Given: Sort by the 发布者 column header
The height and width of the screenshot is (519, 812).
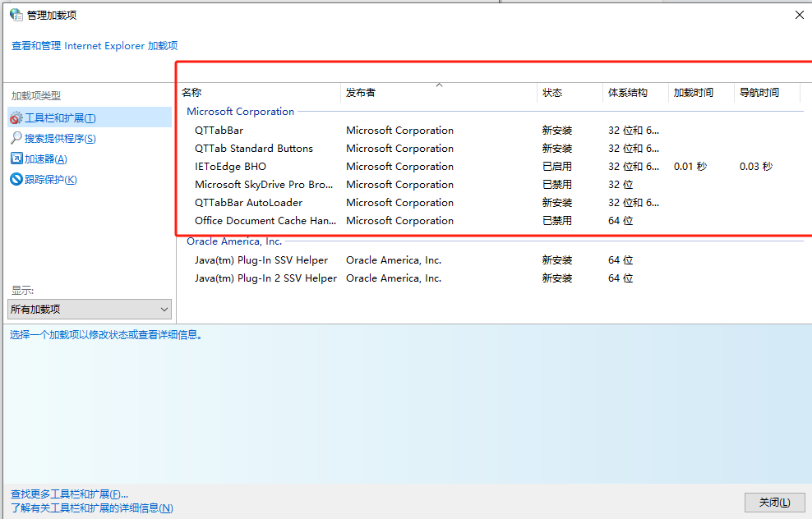Looking at the screenshot, I should [439, 93].
